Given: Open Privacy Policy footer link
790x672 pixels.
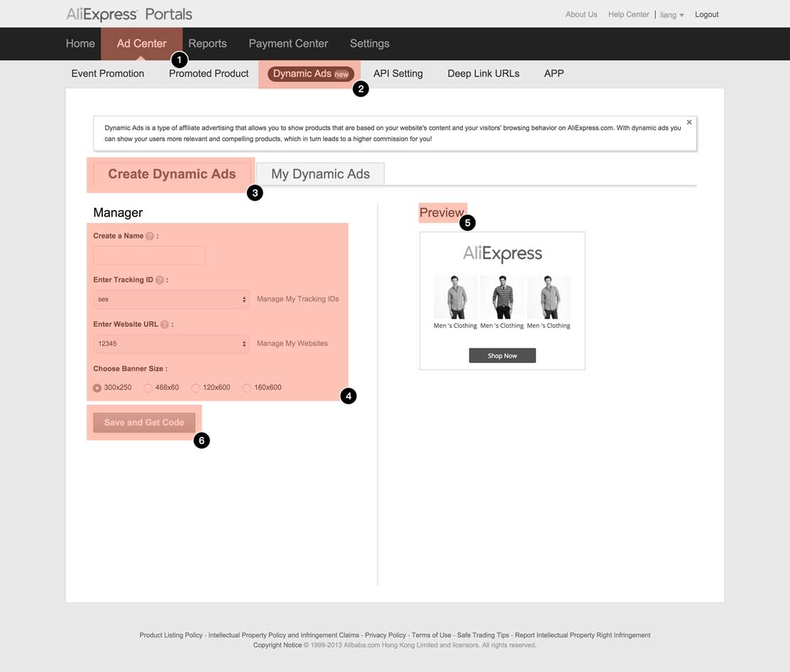Looking at the screenshot, I should click(385, 635).
